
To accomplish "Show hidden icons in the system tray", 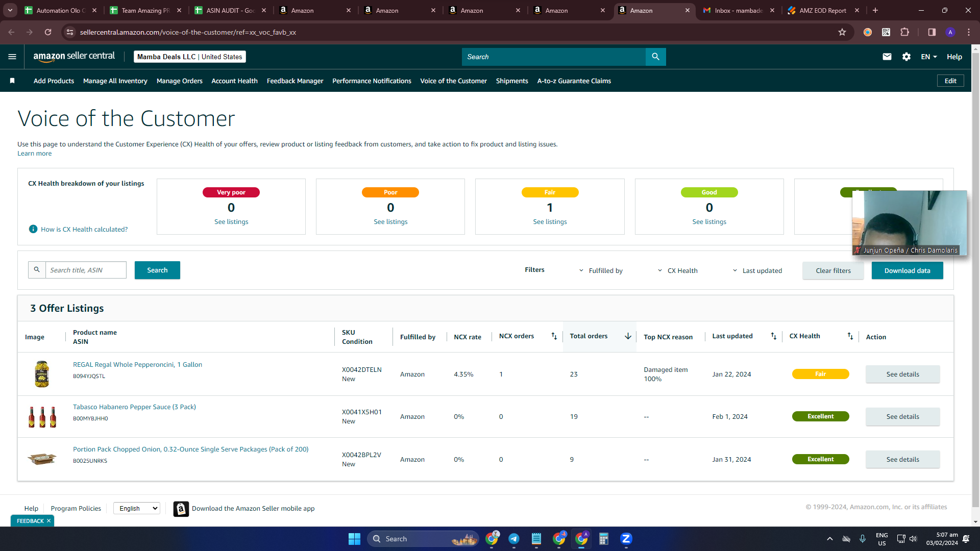I will pyautogui.click(x=830, y=539).
